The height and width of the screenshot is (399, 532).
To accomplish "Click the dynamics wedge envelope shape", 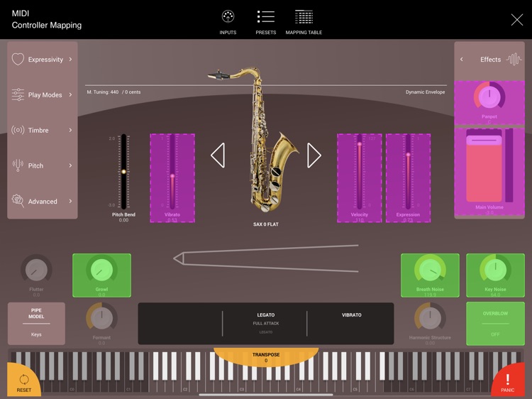I will pos(266,258).
